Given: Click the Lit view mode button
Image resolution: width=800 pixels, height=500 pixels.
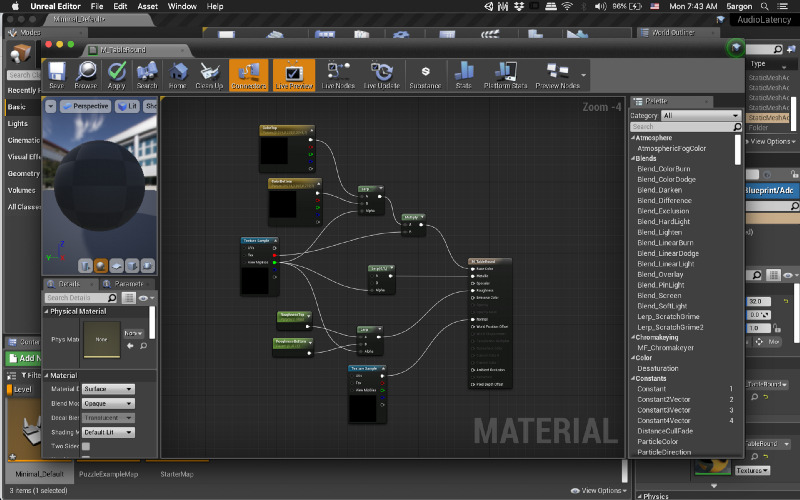Looking at the screenshot, I should pyautogui.click(x=128, y=106).
